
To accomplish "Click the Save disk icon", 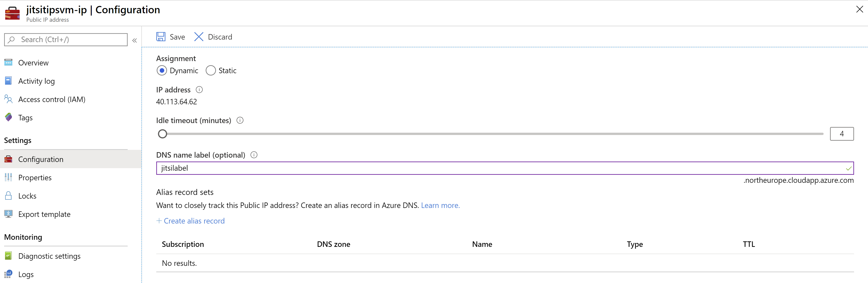I will pyautogui.click(x=161, y=37).
